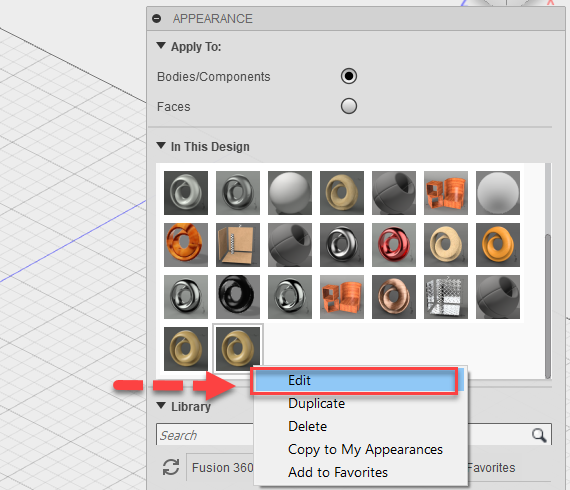
Task: Select the orange wood-grain swirl appearance
Action: 186,245
